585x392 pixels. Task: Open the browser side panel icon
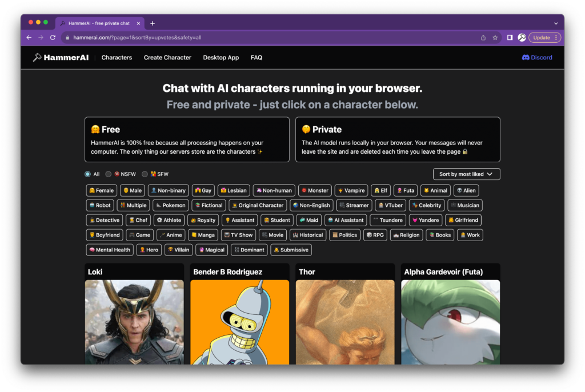[x=510, y=38]
